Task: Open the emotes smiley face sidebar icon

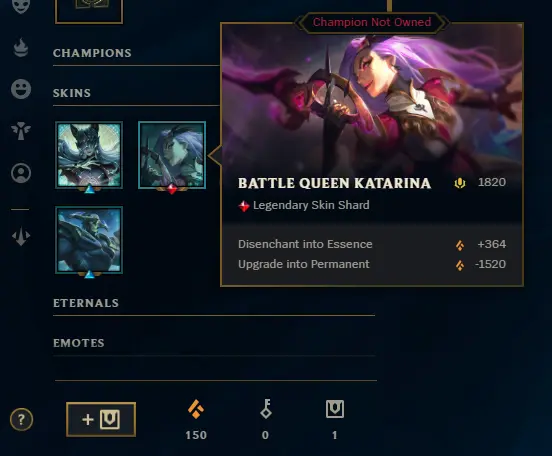Action: tap(21, 89)
